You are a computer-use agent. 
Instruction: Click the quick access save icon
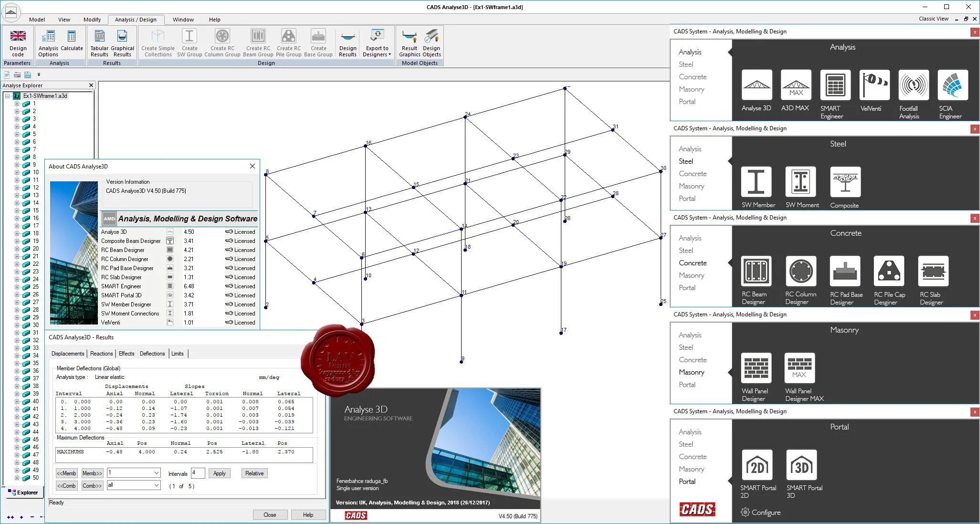pyautogui.click(x=28, y=74)
